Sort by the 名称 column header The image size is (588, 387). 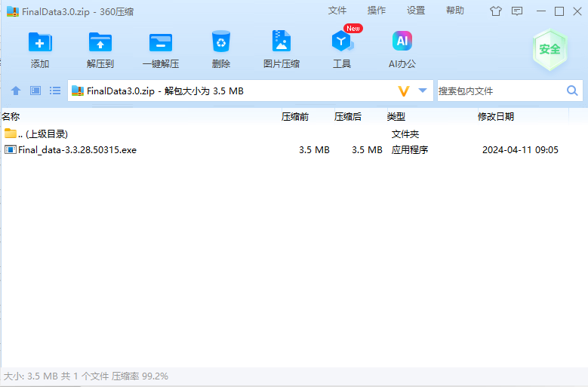pyautogui.click(x=11, y=116)
